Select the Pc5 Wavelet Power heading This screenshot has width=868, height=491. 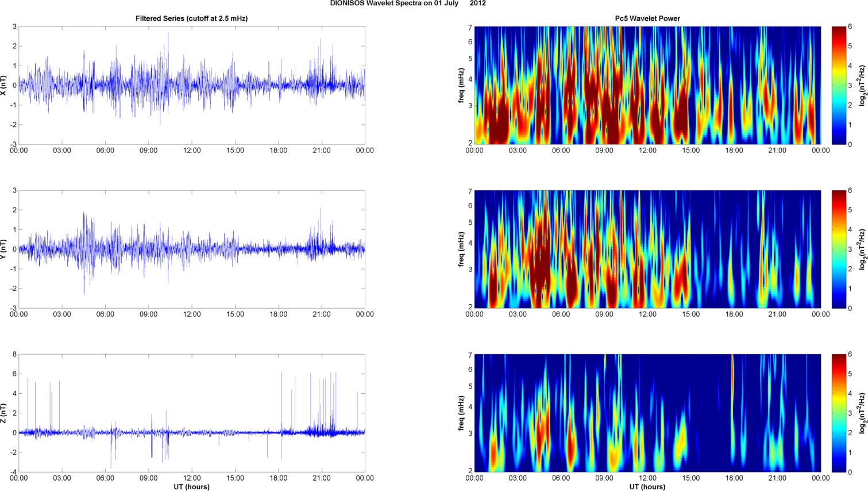point(647,18)
